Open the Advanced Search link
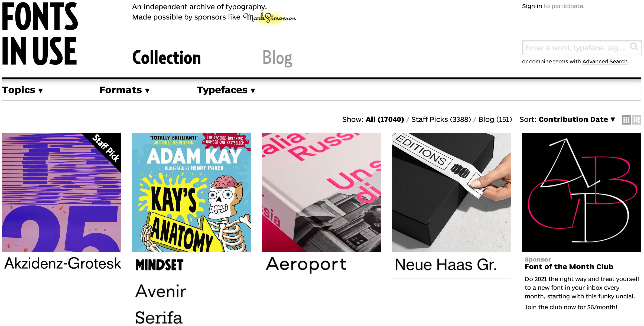The width and height of the screenshot is (644, 326). (x=605, y=61)
